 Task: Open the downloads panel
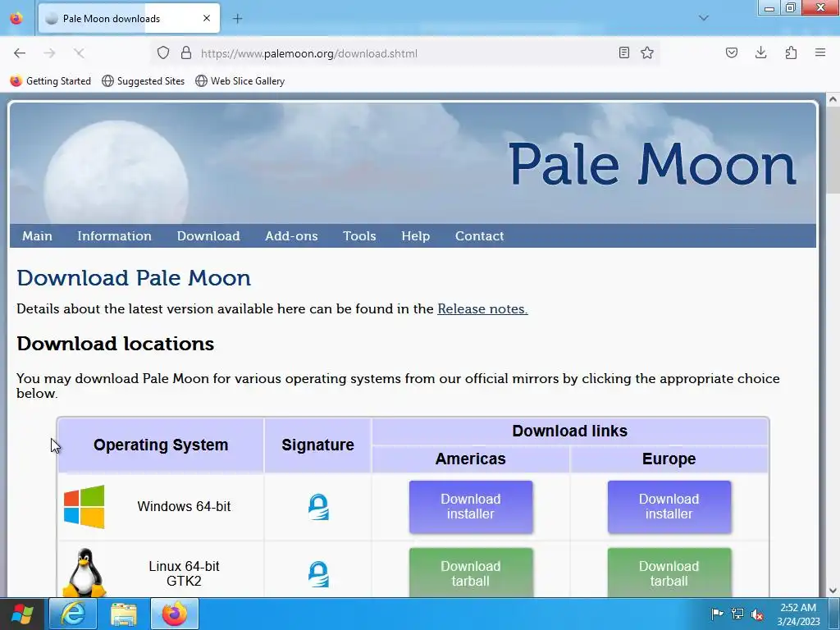(760, 52)
